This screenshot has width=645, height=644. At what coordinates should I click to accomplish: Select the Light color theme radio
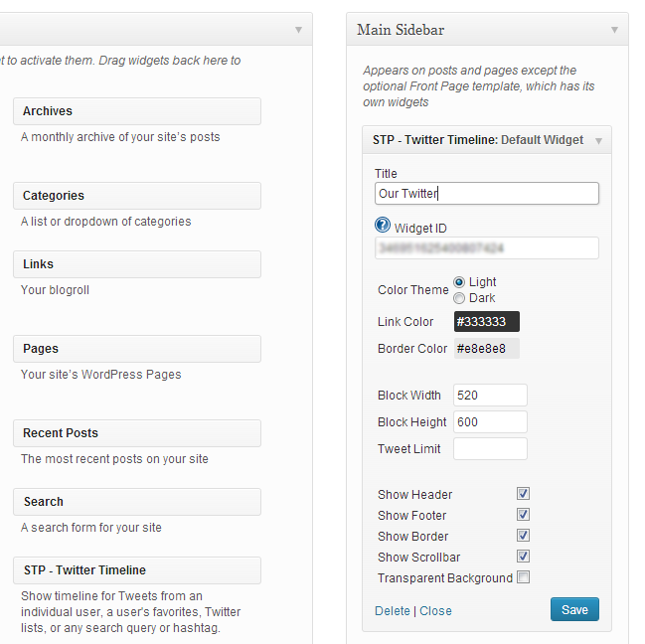(459, 282)
